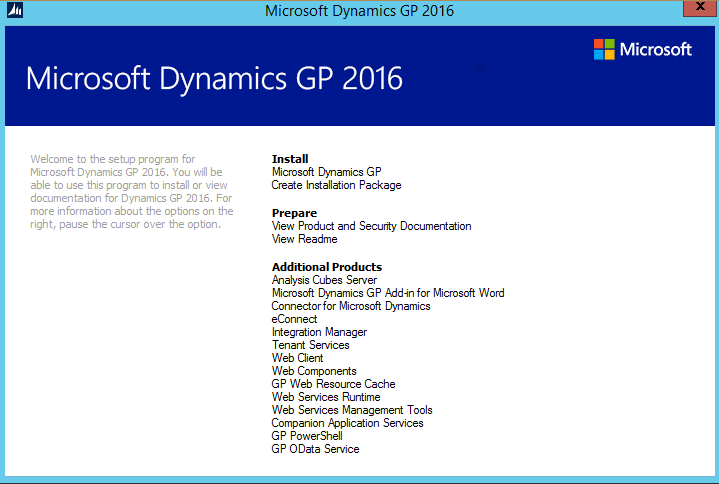Click the Dynamics app icon in title bar
The image size is (719, 484).
13,11
